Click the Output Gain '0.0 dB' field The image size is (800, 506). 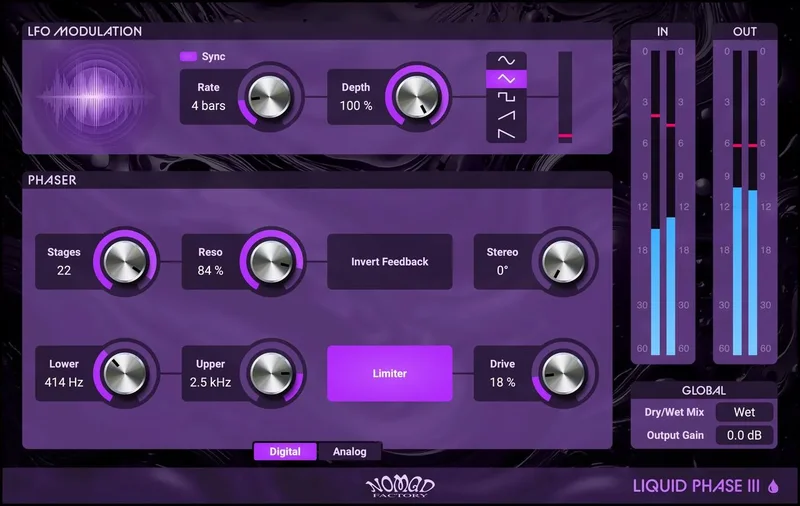coord(744,435)
